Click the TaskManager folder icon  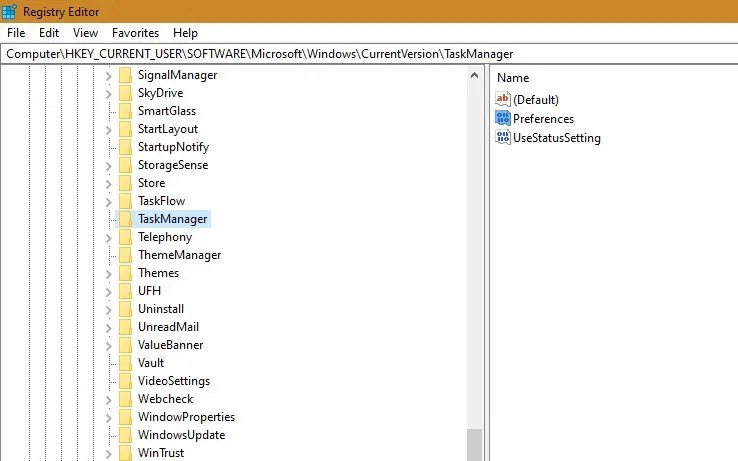pyautogui.click(x=125, y=218)
